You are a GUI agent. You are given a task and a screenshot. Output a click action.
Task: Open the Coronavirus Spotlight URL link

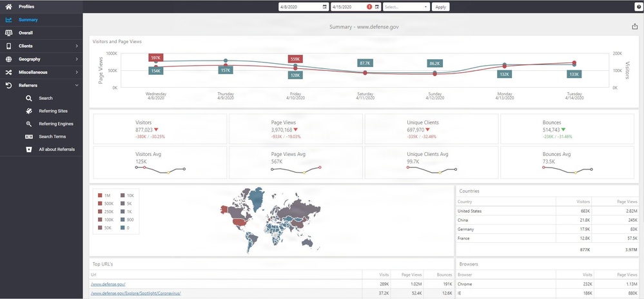[135, 293]
